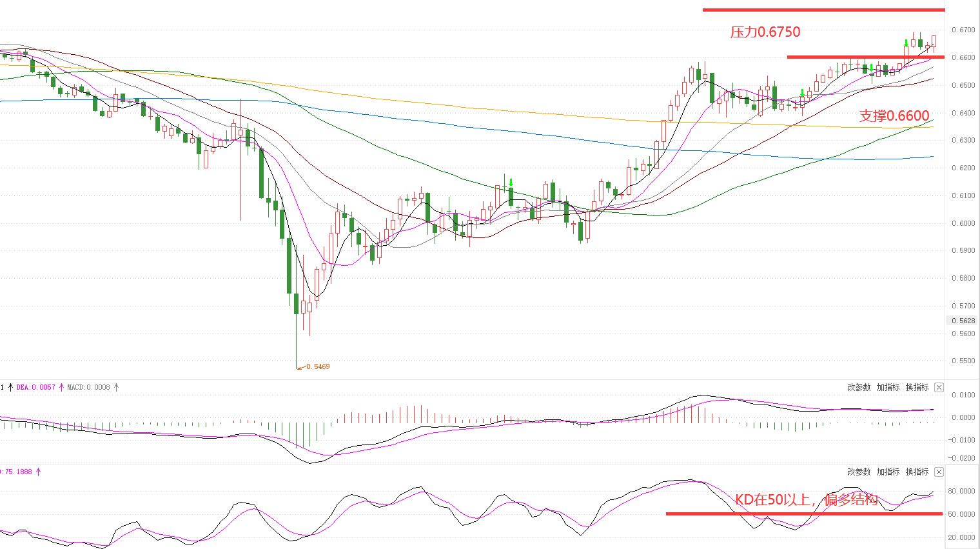Viewport: 980px width, 549px height.
Task: Click the 75.1888 KD value label
Action: click(18, 472)
